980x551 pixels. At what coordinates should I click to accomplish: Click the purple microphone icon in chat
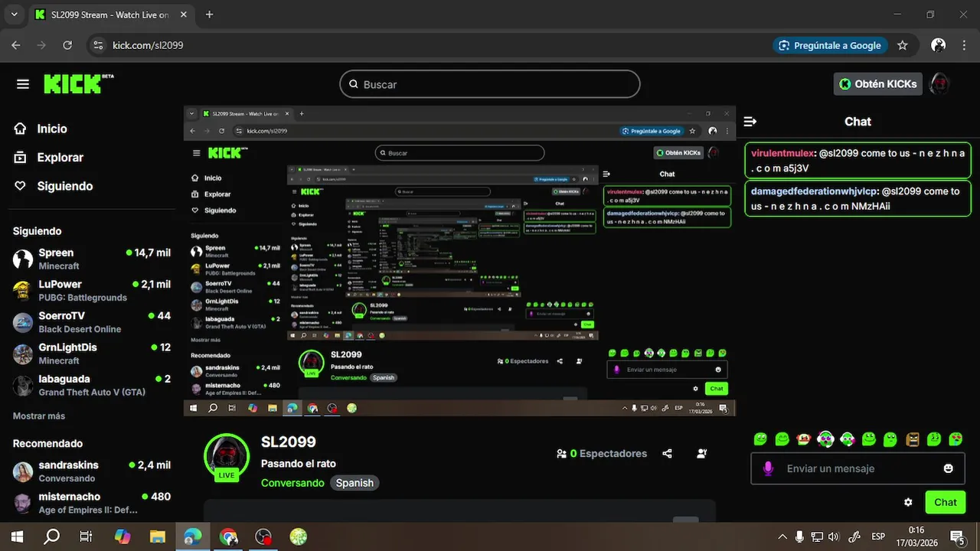click(768, 468)
